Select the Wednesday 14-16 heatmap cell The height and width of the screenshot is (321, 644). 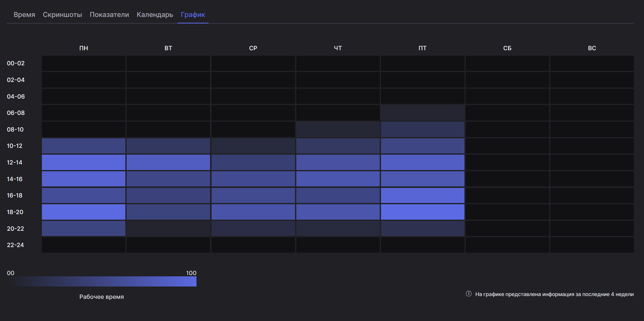pyautogui.click(x=253, y=179)
